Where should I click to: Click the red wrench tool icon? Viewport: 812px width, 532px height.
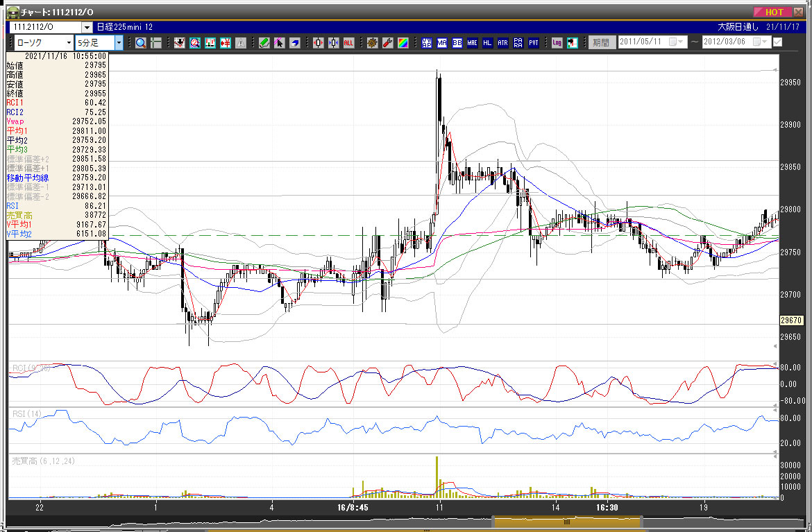[387, 43]
